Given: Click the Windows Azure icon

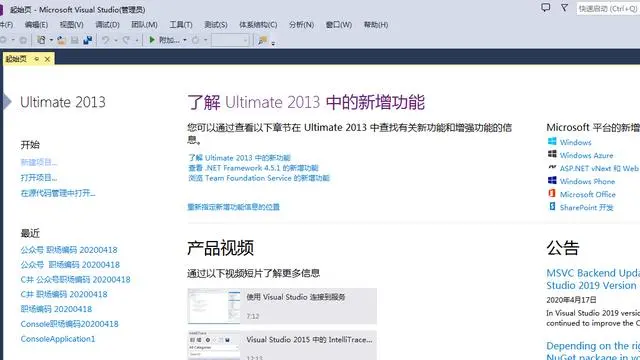Looking at the screenshot, I should click(552, 154).
